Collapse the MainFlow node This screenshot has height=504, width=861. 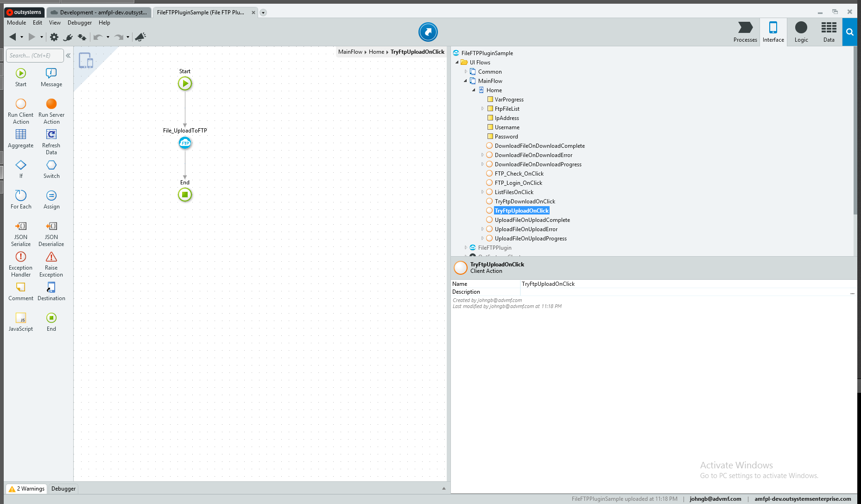465,81
